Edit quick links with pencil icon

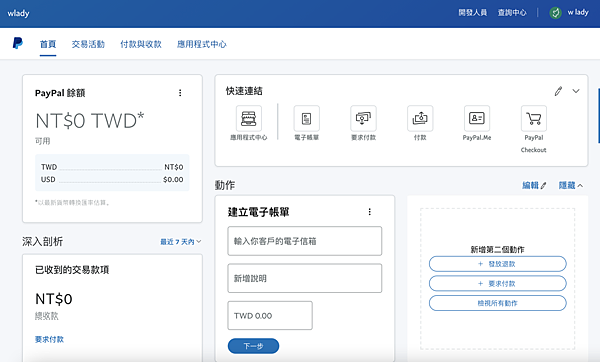click(558, 91)
